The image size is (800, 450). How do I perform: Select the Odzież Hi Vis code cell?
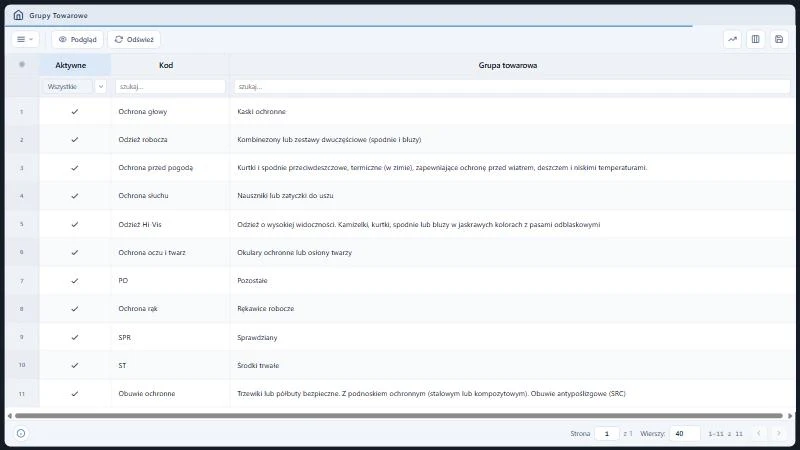point(170,224)
